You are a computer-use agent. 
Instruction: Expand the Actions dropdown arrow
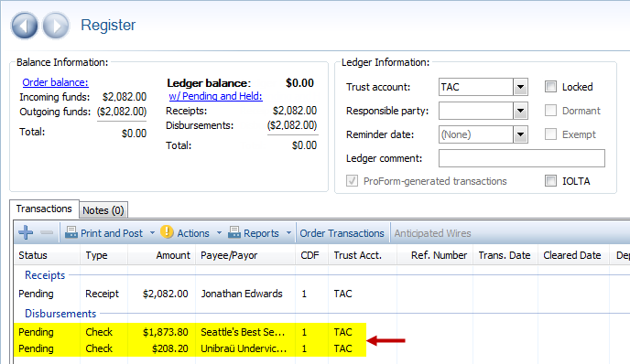pyautogui.click(x=219, y=233)
